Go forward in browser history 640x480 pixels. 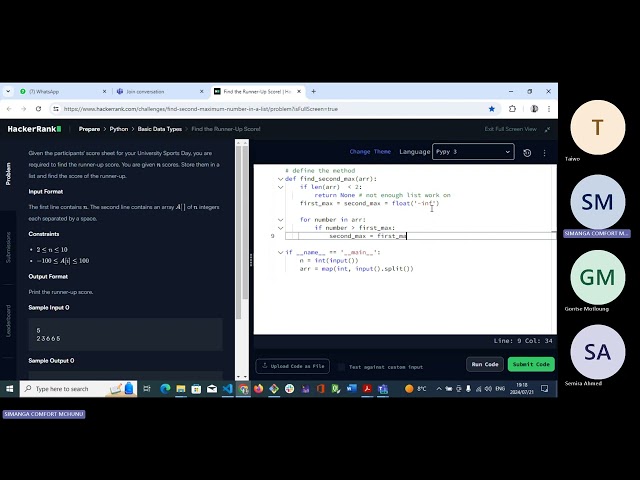(x=23, y=109)
